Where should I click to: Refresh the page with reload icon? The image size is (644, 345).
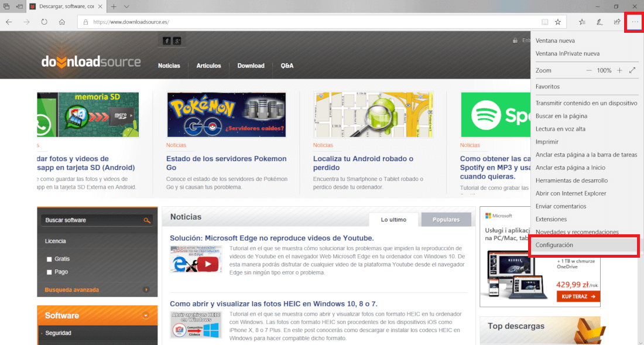click(44, 22)
